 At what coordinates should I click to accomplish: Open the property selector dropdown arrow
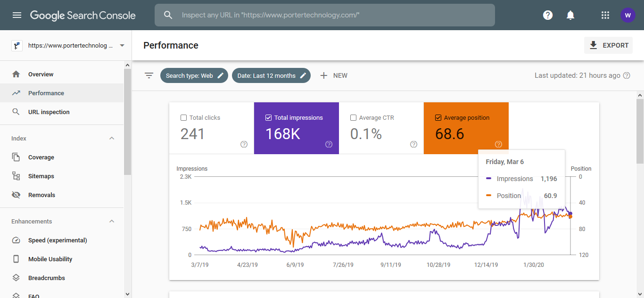[x=122, y=46]
